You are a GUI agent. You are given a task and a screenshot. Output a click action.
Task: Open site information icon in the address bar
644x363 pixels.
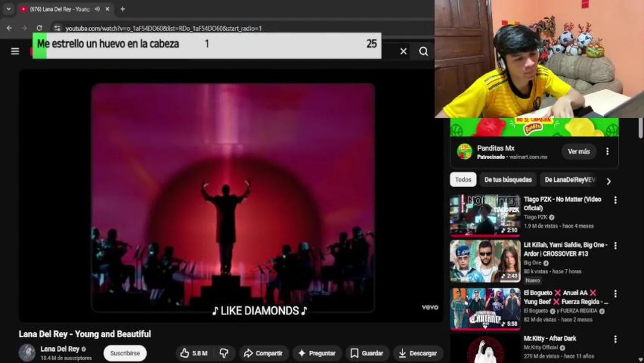click(57, 28)
